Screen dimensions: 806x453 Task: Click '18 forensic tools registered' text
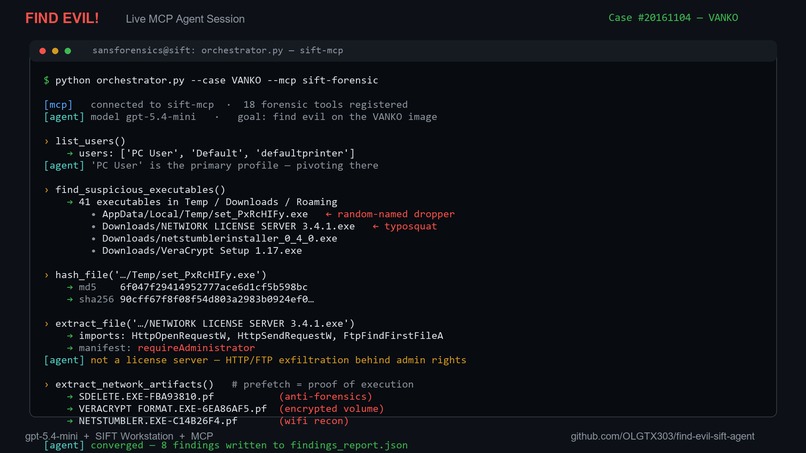[325, 104]
